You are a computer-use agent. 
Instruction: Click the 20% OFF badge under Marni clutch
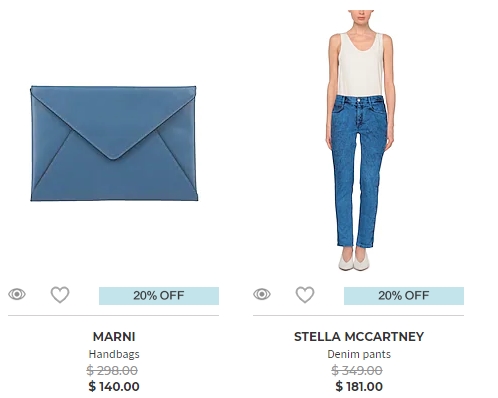tap(159, 296)
